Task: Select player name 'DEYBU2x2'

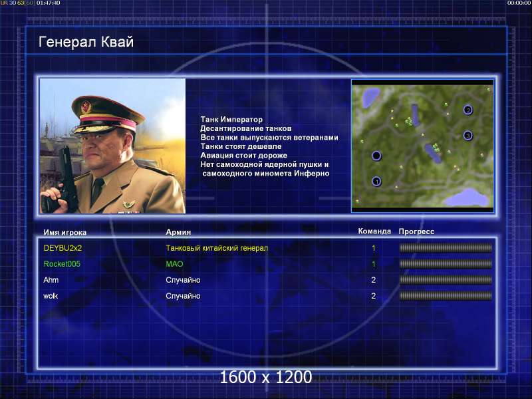Action: coord(63,248)
